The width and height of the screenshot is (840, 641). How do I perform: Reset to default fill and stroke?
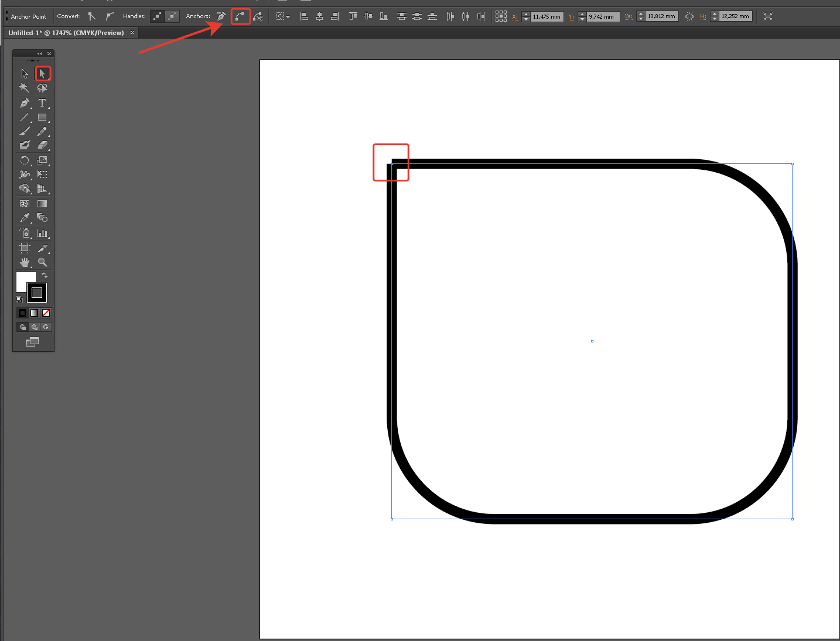[19, 299]
